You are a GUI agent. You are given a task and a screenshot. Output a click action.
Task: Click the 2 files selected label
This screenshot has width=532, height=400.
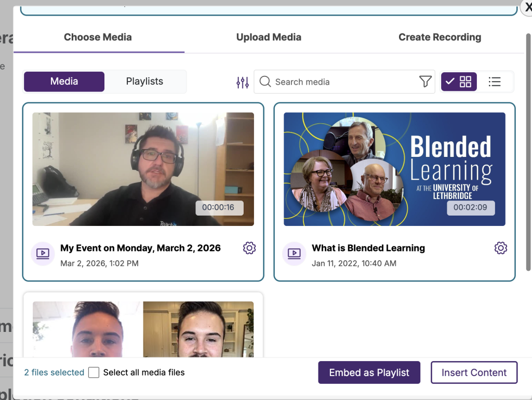coord(54,372)
